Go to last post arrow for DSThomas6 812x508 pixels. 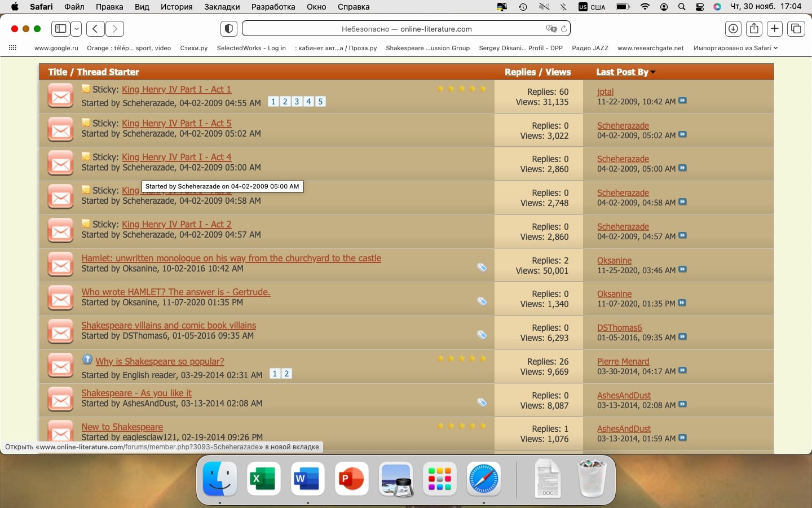[x=683, y=336]
